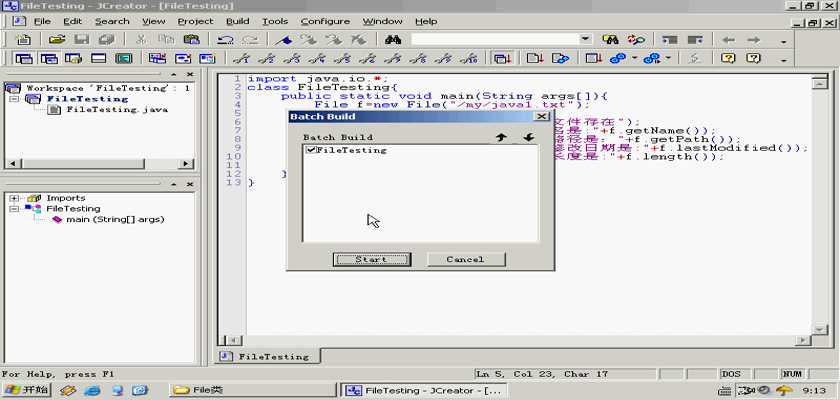Click the code line 'import java.io.*;'
Screen dimensions: 840x400
point(318,79)
